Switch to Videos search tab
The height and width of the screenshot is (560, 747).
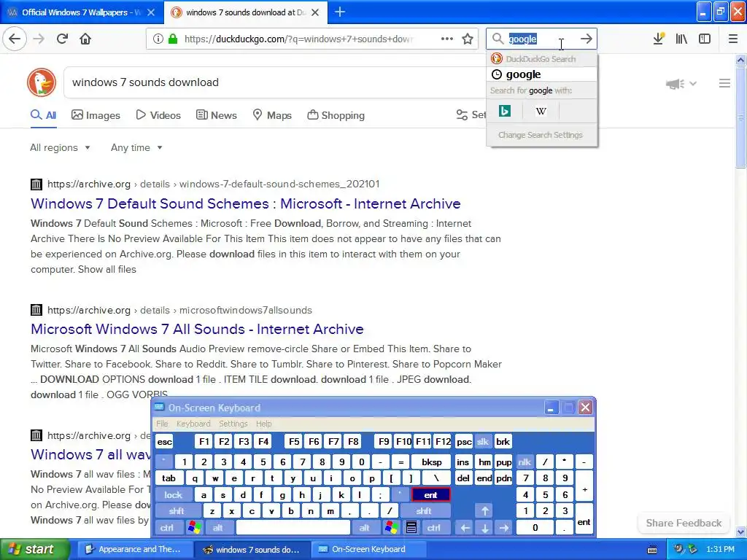pyautogui.click(x=158, y=115)
